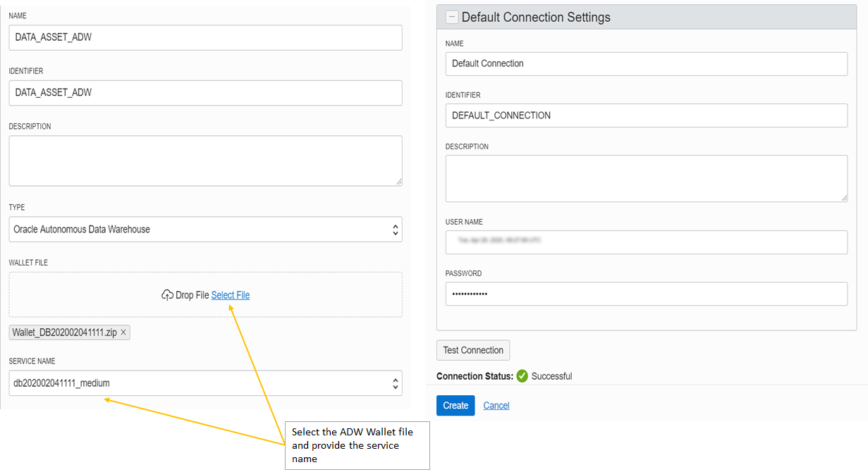Click the DEFAULT_CONNECTION identifier field
868x472 pixels.
coord(646,116)
